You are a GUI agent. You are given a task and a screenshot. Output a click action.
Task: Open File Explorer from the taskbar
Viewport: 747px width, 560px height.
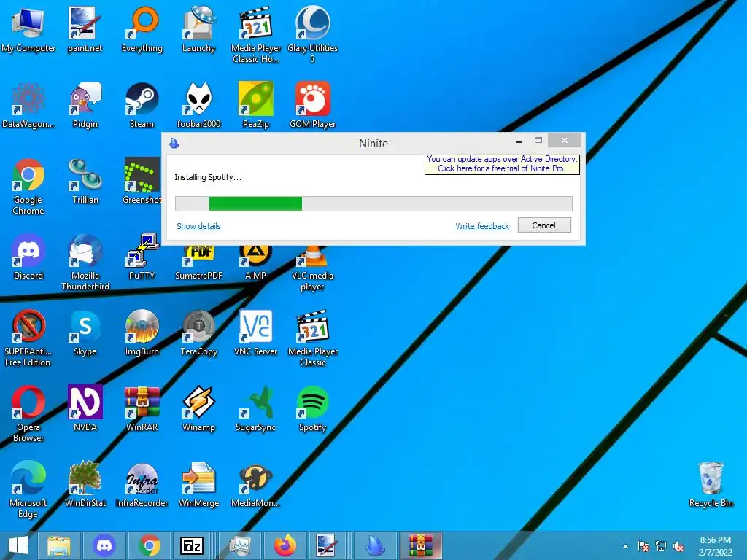point(58,545)
